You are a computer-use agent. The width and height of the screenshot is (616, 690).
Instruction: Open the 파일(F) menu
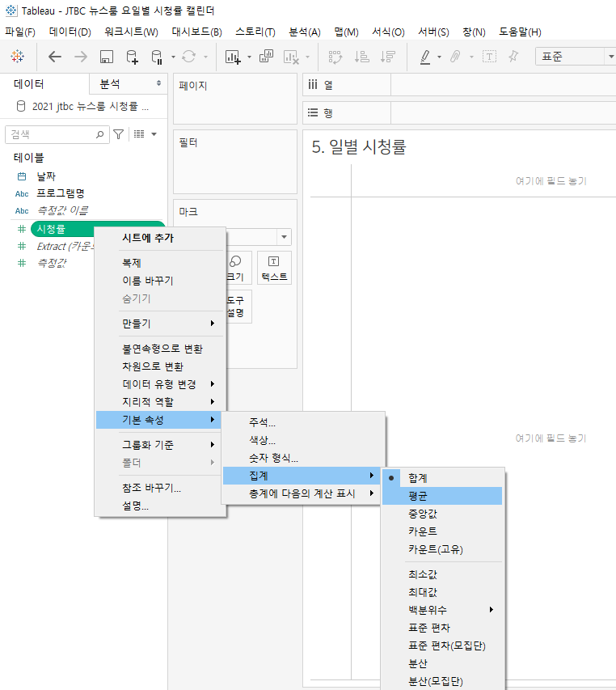click(x=20, y=32)
